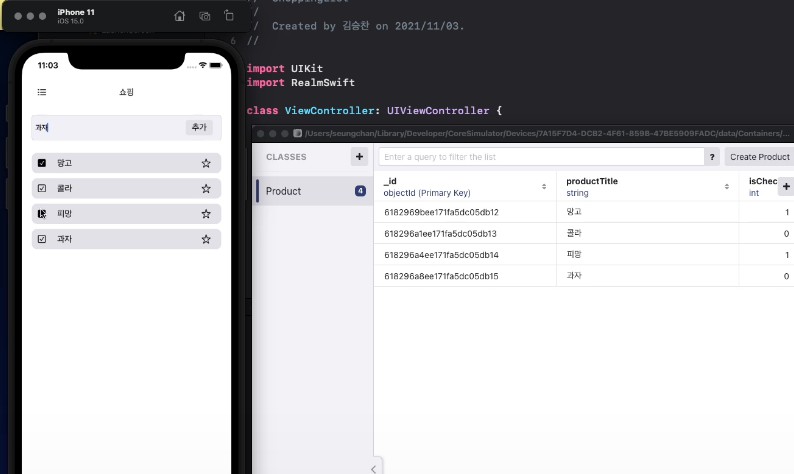The width and height of the screenshot is (794, 474).
Task: Sort the productTitle column
Action: pos(727,187)
